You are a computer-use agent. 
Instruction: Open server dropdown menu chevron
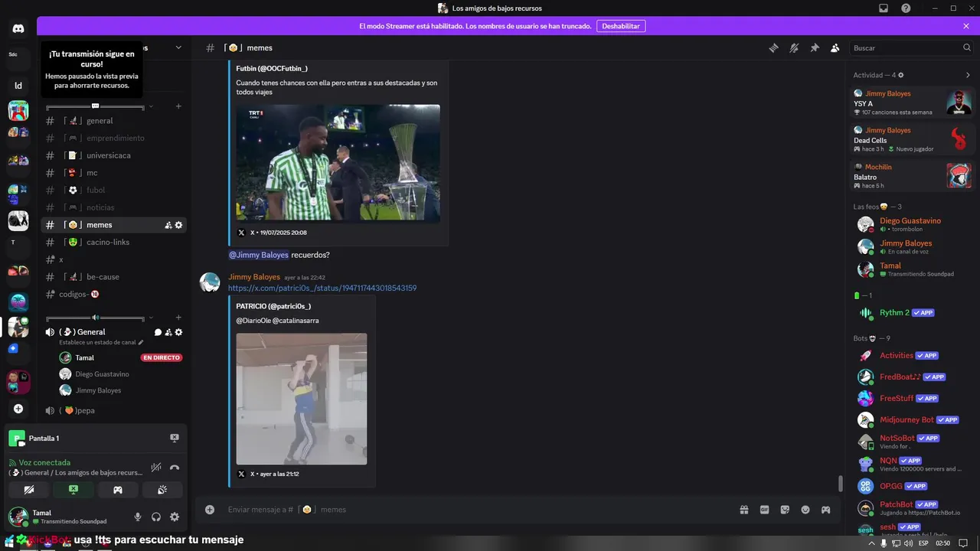[178, 47]
